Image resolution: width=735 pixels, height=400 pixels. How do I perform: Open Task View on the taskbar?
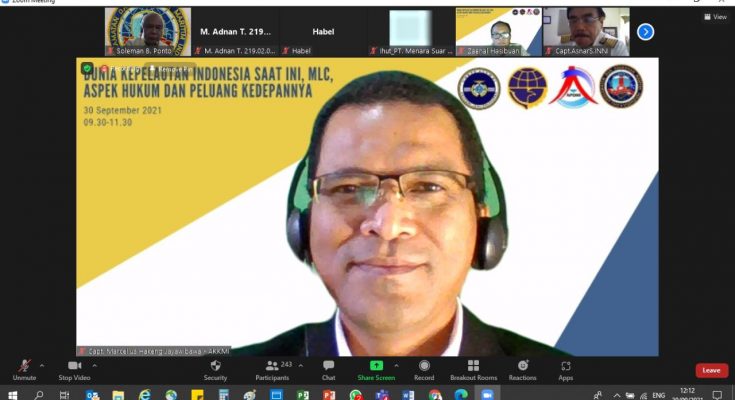[x=65, y=395]
